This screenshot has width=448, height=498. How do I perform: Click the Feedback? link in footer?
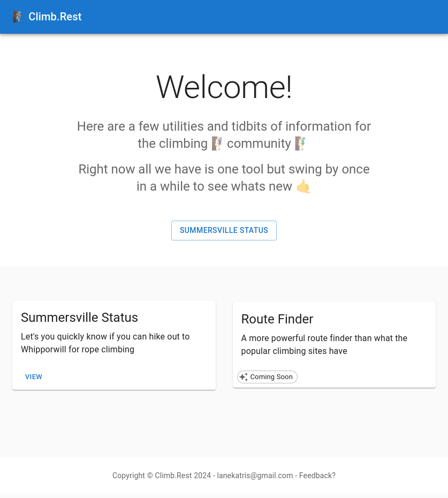(x=317, y=476)
